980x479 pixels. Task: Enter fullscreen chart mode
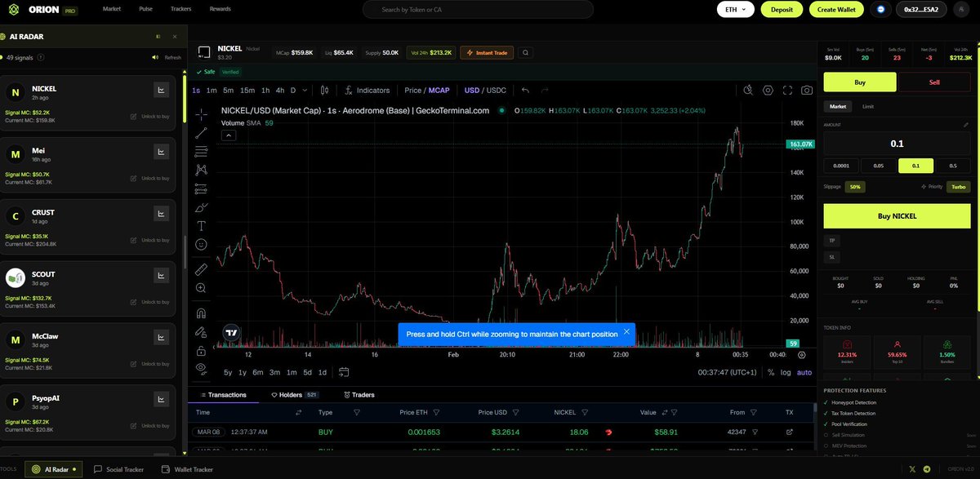tap(787, 90)
